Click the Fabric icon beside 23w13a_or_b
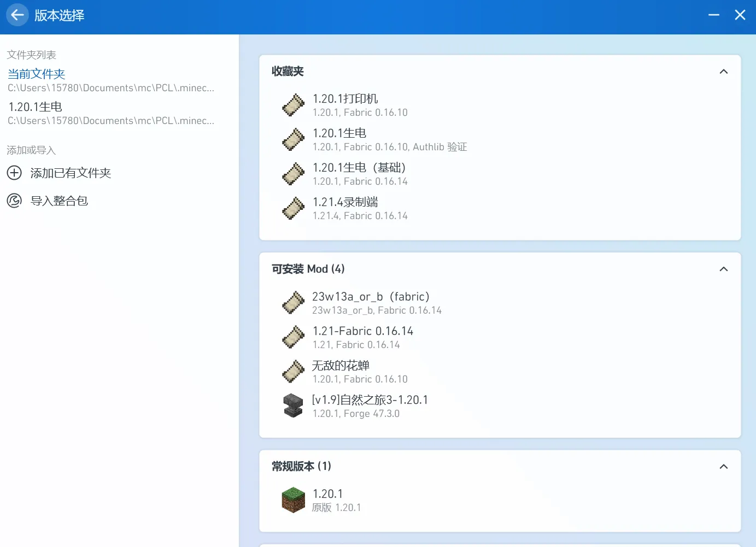756x547 pixels. pyautogui.click(x=293, y=303)
